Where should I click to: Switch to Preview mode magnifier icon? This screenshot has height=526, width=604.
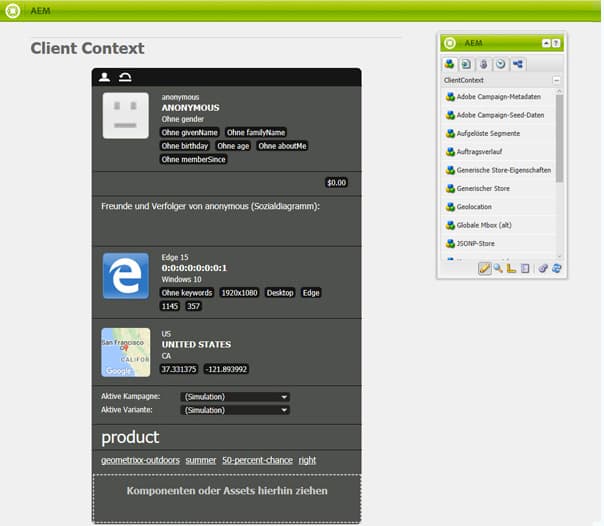tap(498, 268)
